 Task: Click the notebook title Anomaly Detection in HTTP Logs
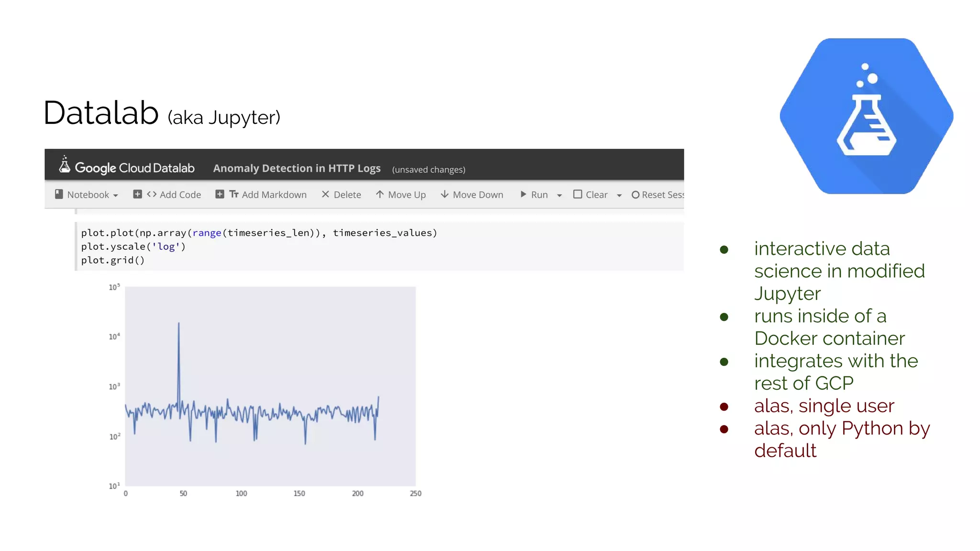coord(297,168)
